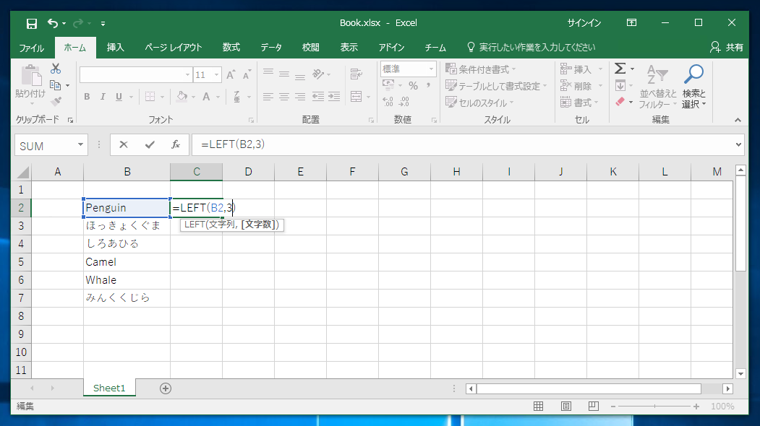
Task: Open the 数式 ribbon tab
Action: coord(231,47)
